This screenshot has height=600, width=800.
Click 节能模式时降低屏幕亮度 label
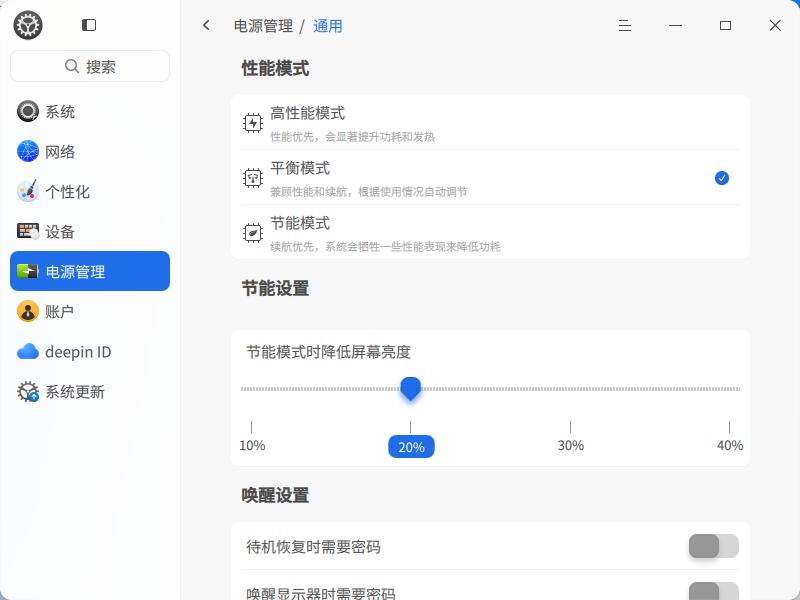pos(329,352)
